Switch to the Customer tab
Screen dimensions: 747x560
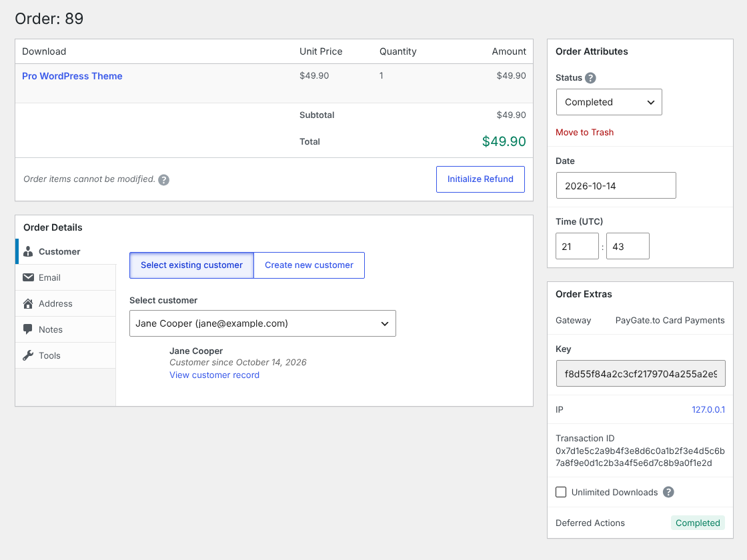click(x=66, y=251)
